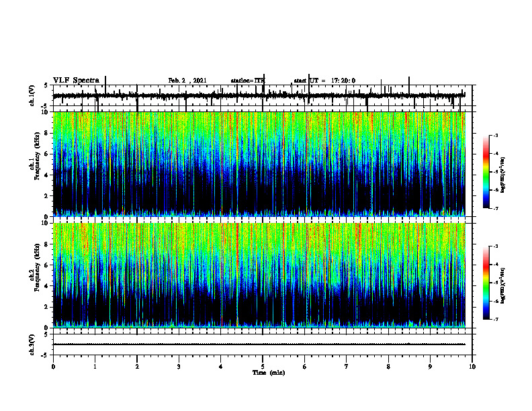Click the "station=ITK" label

[247, 81]
